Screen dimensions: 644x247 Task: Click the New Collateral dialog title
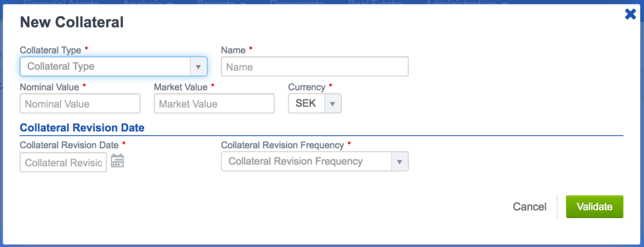72,22
